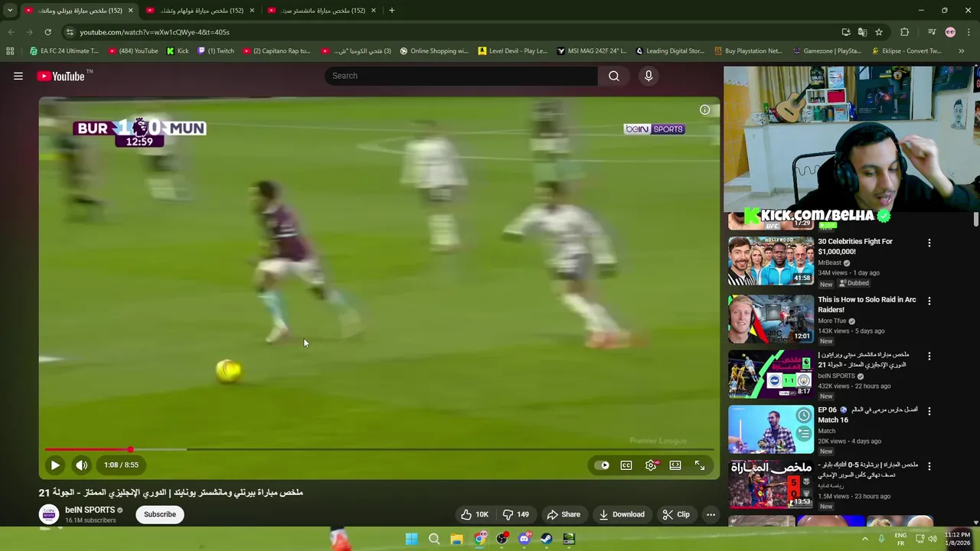This screenshot has width=980, height=551.
Task: Open (1) Twitch bookmark
Action: click(216, 51)
